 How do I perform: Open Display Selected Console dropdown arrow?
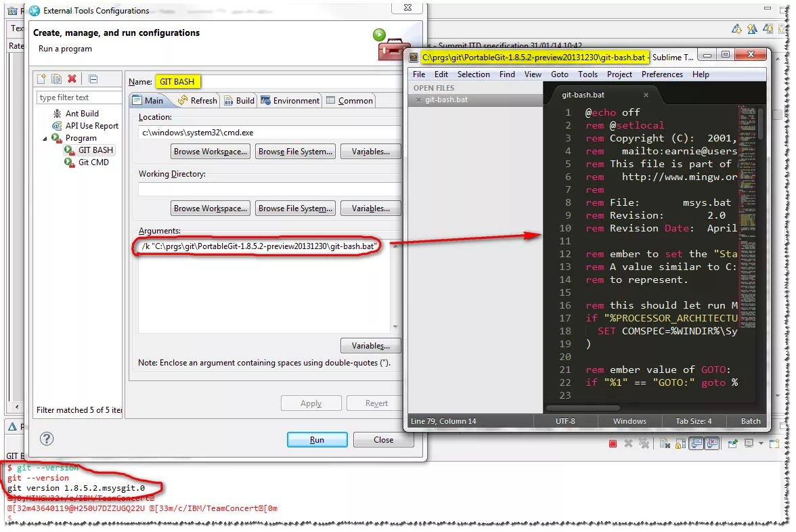[761, 444]
